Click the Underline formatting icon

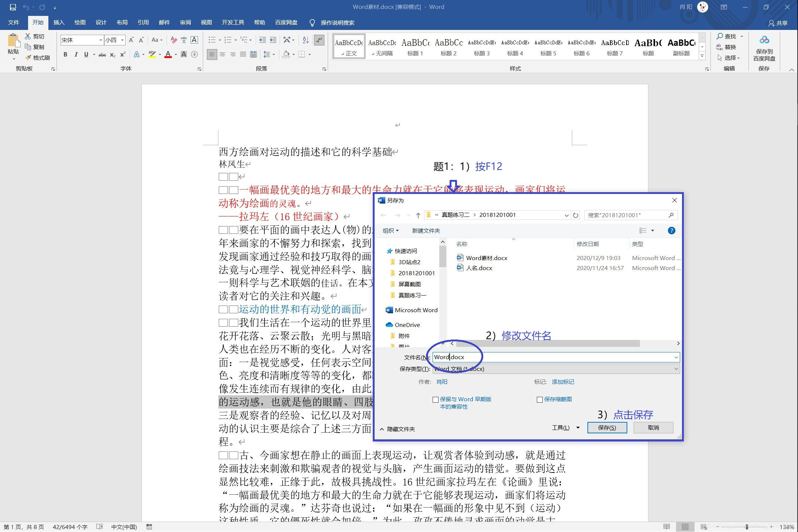tap(85, 56)
